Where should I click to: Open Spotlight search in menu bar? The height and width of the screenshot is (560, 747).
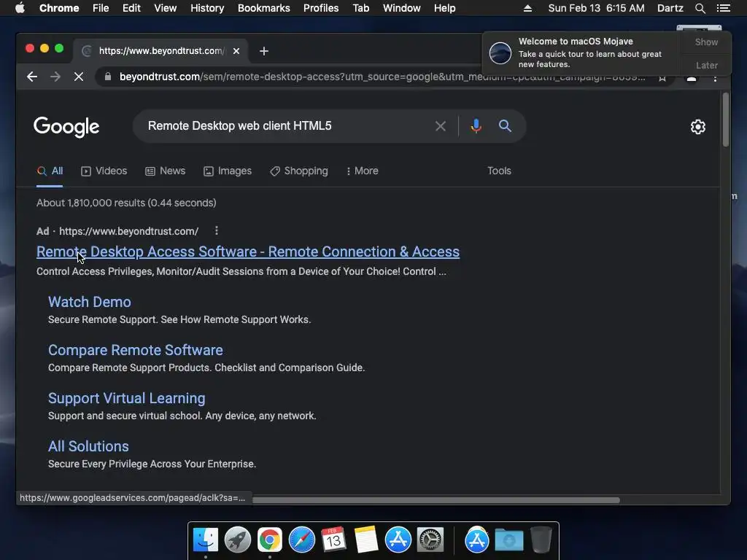(700, 8)
